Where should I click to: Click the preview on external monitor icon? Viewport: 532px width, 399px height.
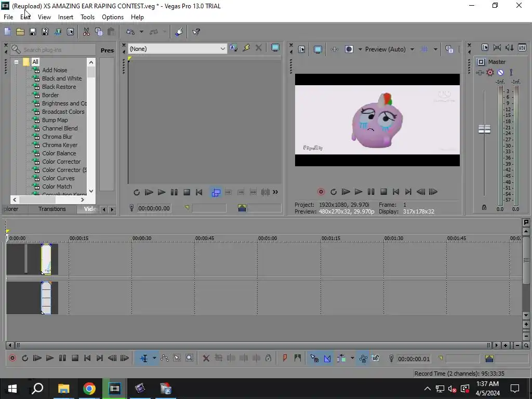tap(317, 49)
